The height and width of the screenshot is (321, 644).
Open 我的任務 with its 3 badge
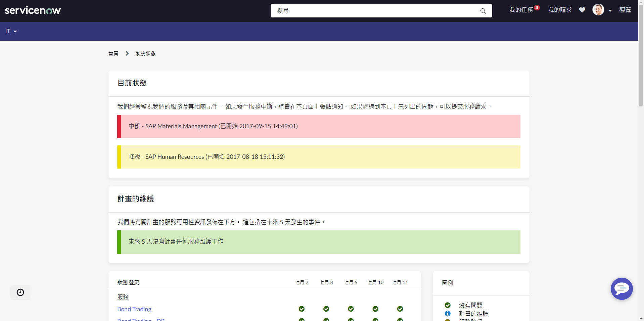click(x=524, y=10)
